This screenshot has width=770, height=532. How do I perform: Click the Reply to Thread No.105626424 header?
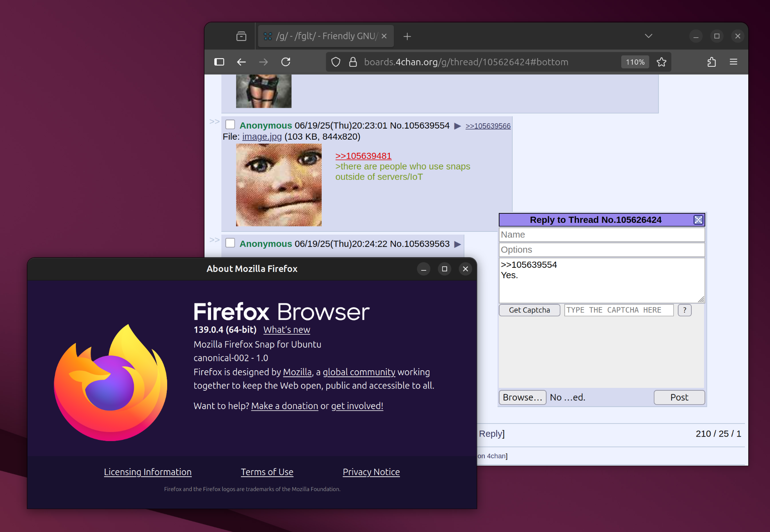[x=596, y=220]
